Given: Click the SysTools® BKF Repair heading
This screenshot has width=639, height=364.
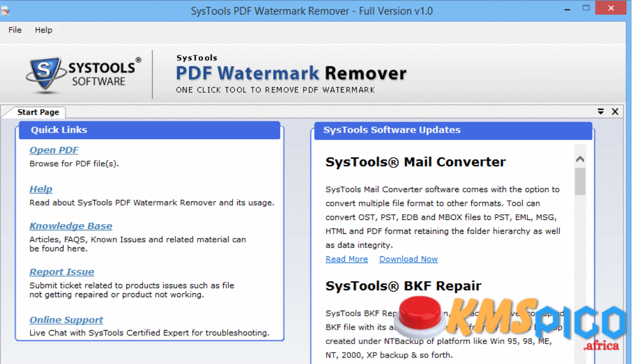Looking at the screenshot, I should (403, 286).
